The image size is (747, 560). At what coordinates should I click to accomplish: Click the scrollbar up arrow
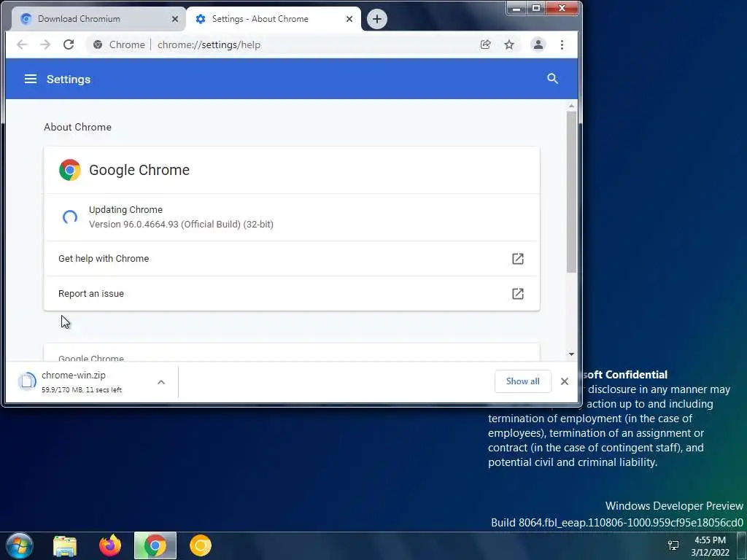(571, 106)
